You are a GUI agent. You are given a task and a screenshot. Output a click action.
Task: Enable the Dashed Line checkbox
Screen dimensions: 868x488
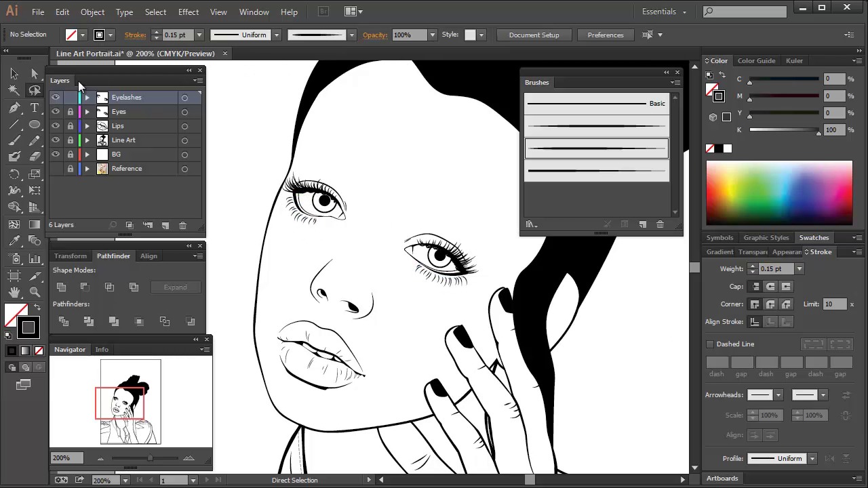click(710, 344)
